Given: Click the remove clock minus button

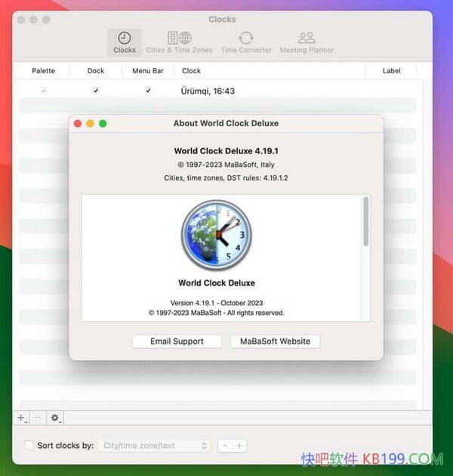Looking at the screenshot, I should [x=38, y=417].
